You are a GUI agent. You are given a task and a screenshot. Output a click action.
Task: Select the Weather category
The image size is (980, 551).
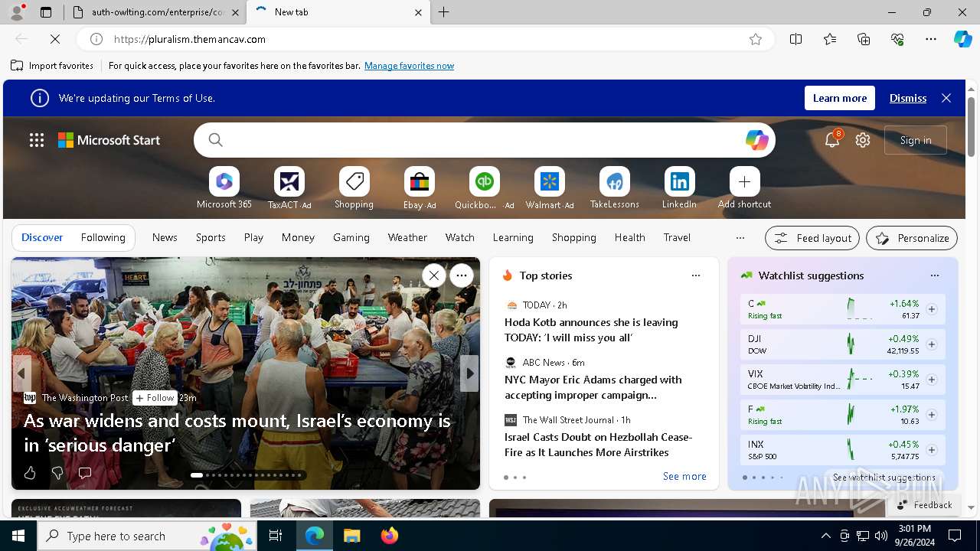pyautogui.click(x=407, y=238)
